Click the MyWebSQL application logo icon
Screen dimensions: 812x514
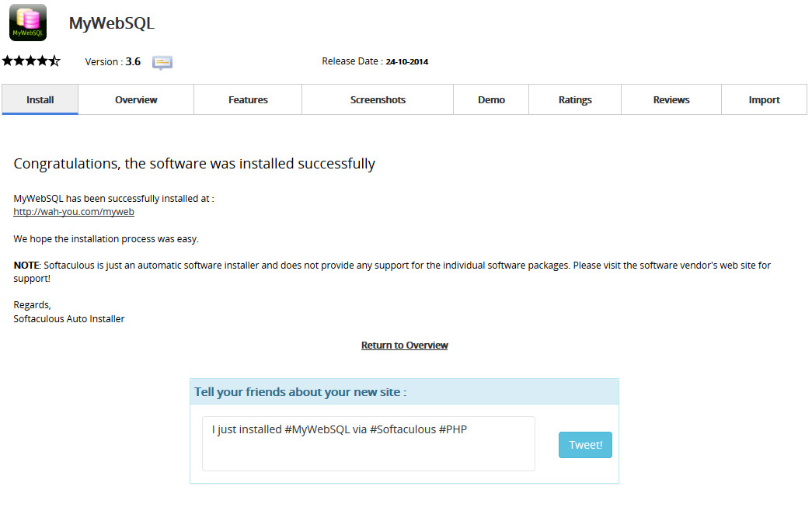tap(28, 23)
